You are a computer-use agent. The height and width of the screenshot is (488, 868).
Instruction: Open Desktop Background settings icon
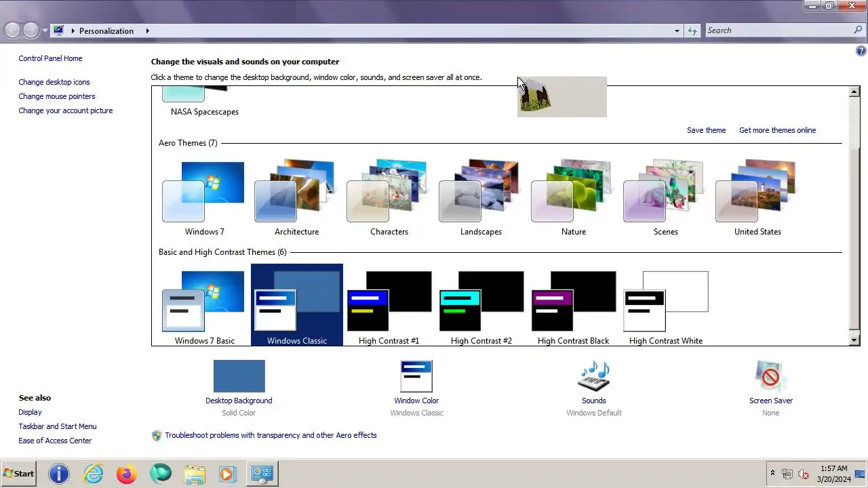click(x=239, y=376)
